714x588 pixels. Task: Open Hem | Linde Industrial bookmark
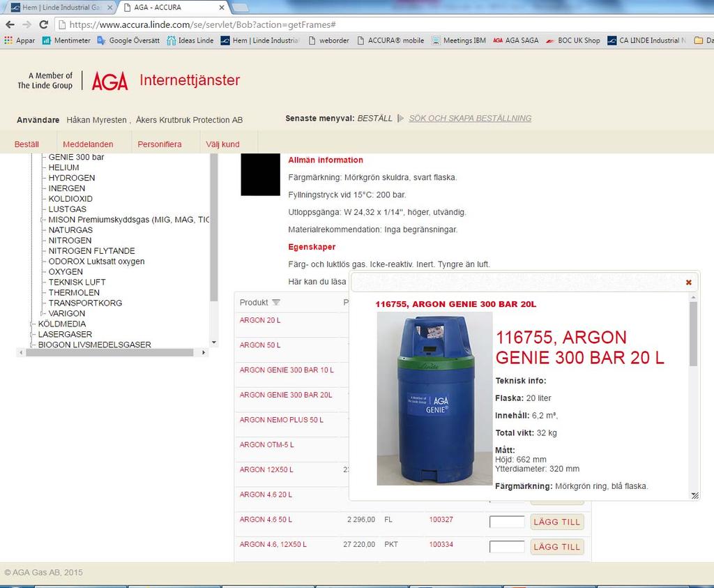pyautogui.click(x=259, y=40)
